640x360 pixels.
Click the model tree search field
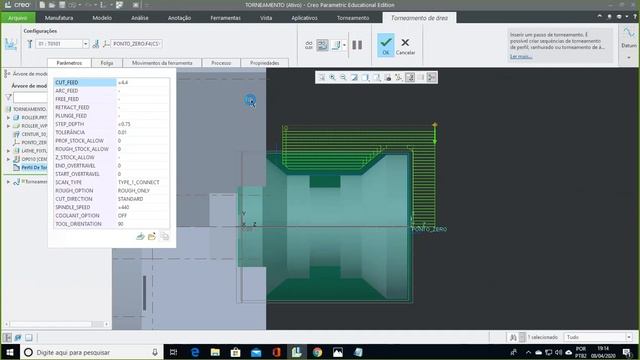pyautogui.click(x=30, y=97)
